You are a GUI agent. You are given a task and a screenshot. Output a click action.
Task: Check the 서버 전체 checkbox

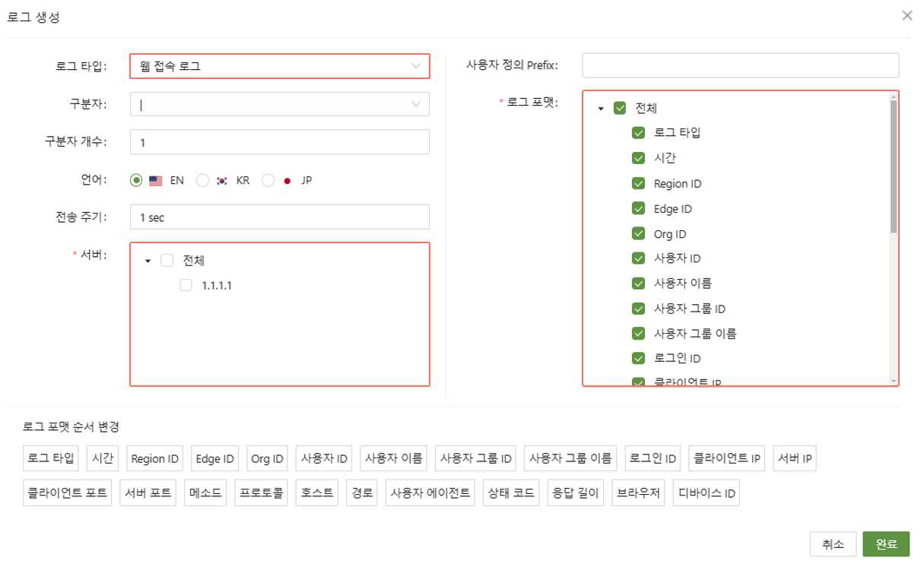[167, 261]
